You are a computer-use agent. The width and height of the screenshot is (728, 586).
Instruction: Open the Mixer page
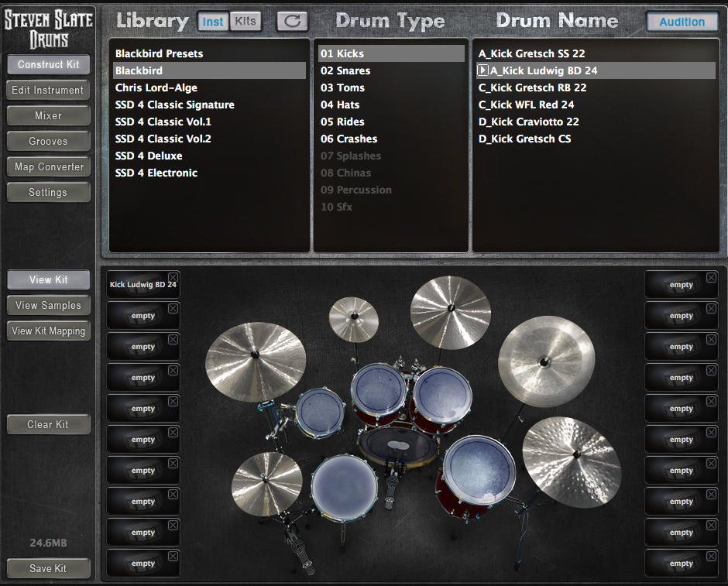point(48,115)
